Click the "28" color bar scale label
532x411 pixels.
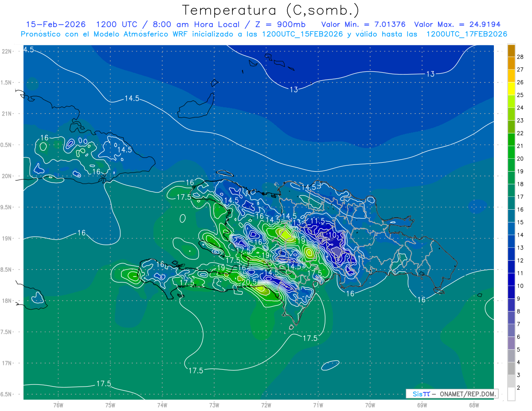pyautogui.click(x=521, y=57)
